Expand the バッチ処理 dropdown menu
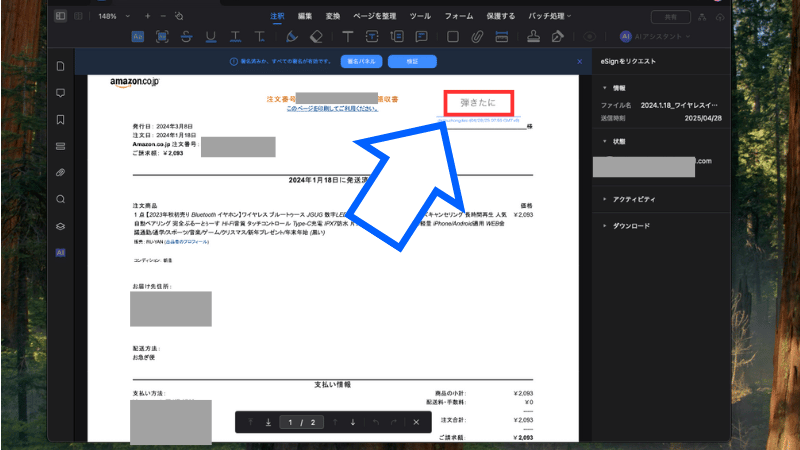This screenshot has height=450, width=800. 549,16
